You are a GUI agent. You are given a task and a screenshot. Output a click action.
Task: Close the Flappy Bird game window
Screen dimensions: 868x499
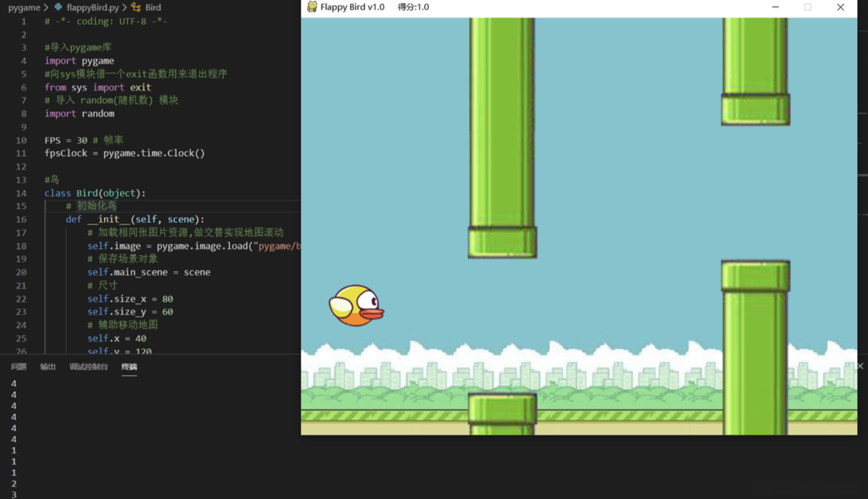(x=841, y=7)
